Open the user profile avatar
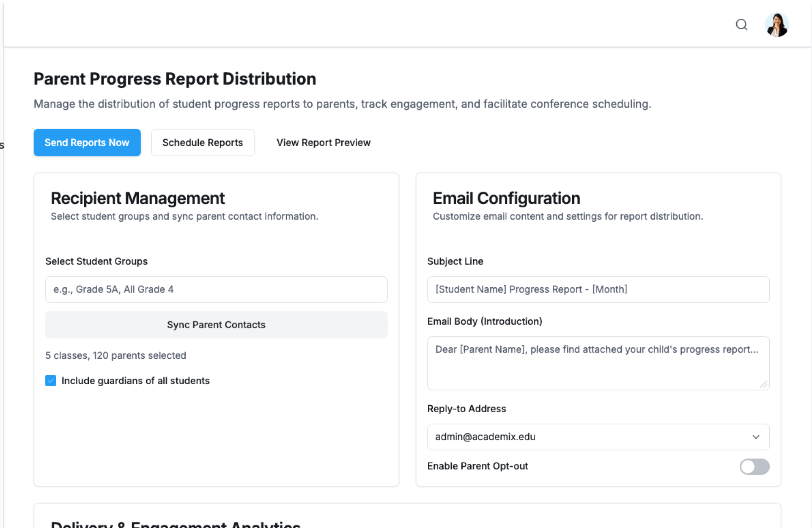The width and height of the screenshot is (812, 528). point(776,25)
